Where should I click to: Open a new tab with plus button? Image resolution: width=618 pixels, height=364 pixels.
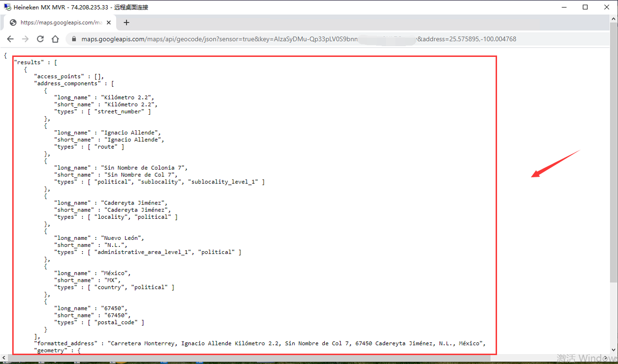[126, 23]
